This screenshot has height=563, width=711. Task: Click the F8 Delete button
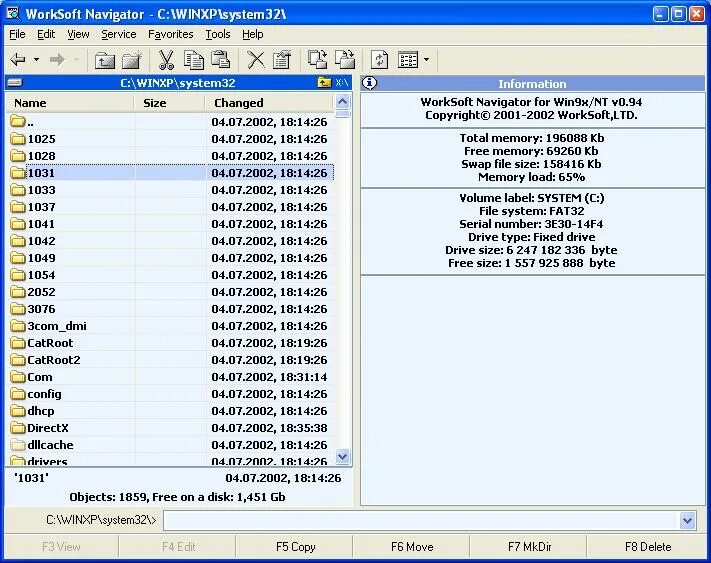(648, 547)
